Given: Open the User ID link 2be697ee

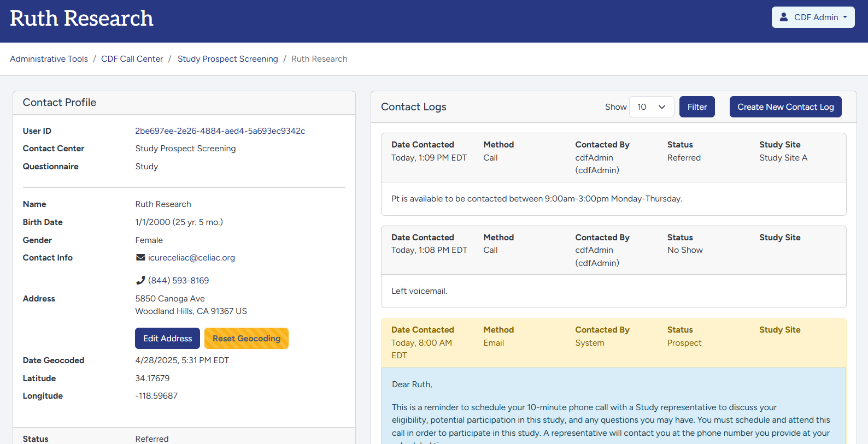Looking at the screenshot, I should 220,131.
